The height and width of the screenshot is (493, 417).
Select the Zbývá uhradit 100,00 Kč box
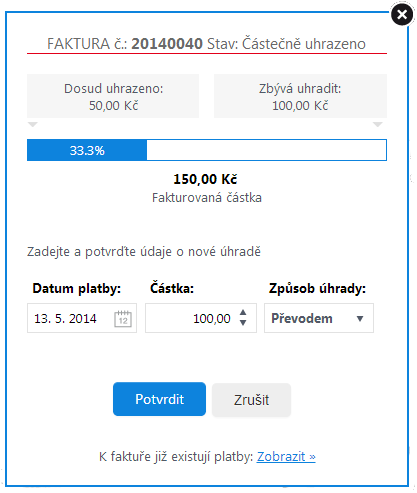tap(300, 96)
